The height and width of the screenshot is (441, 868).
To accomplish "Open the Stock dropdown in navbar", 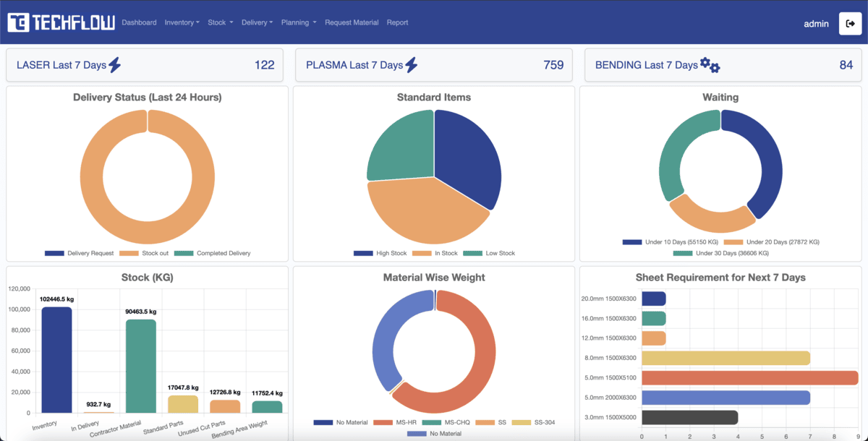I will coord(220,22).
